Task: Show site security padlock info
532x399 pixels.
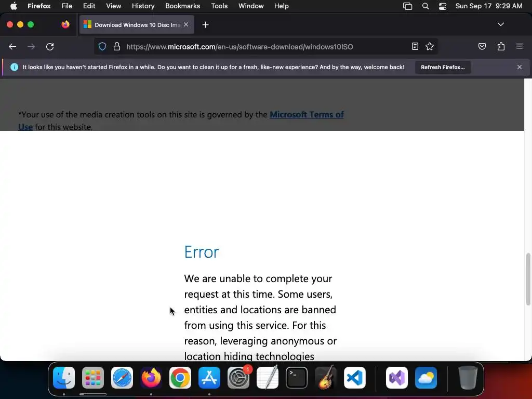Action: (117, 46)
